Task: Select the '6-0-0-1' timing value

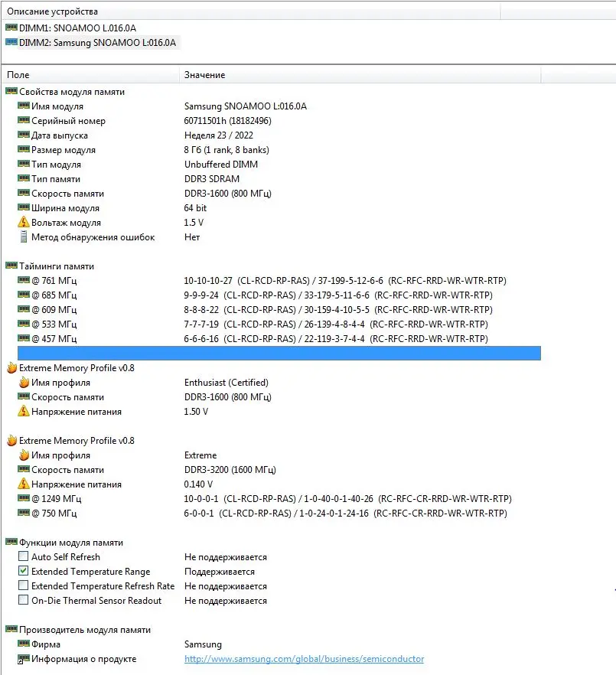Action: point(199,514)
